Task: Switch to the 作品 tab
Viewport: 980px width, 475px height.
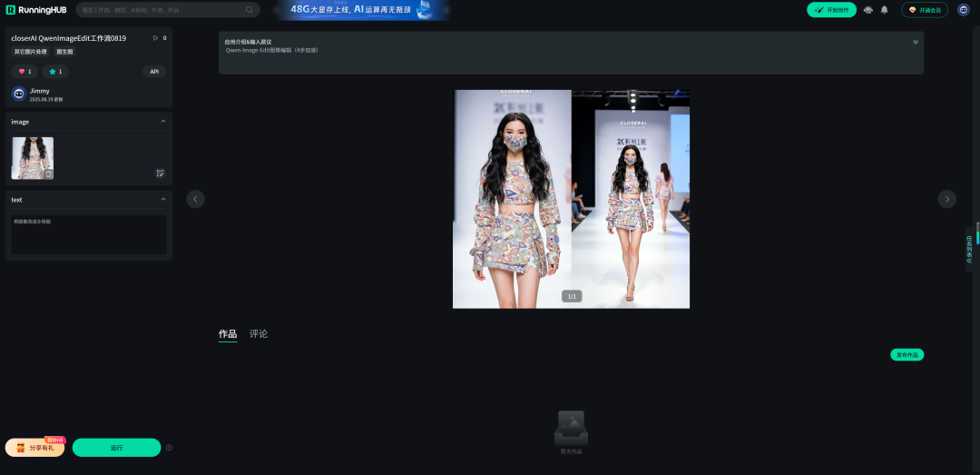Action: (x=228, y=334)
